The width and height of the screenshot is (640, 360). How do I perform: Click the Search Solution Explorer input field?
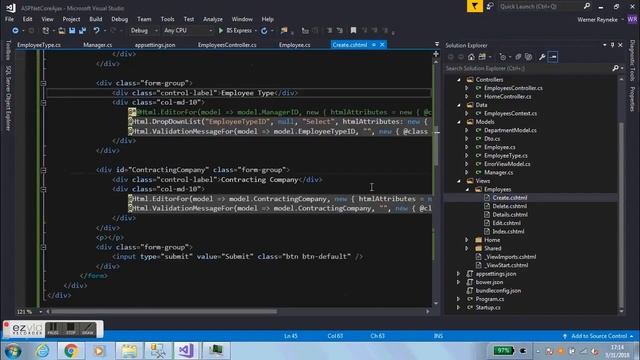coord(528,68)
